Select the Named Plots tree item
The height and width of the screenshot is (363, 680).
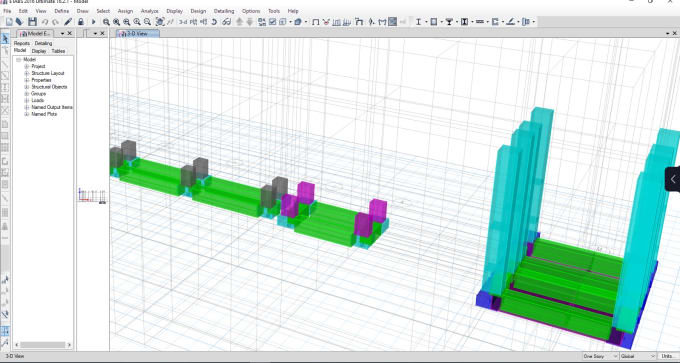tap(44, 114)
